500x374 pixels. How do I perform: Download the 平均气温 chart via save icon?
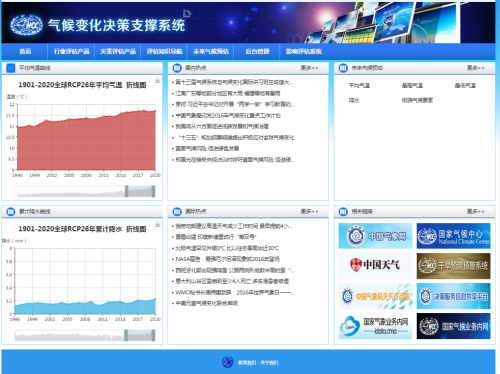pos(158,80)
